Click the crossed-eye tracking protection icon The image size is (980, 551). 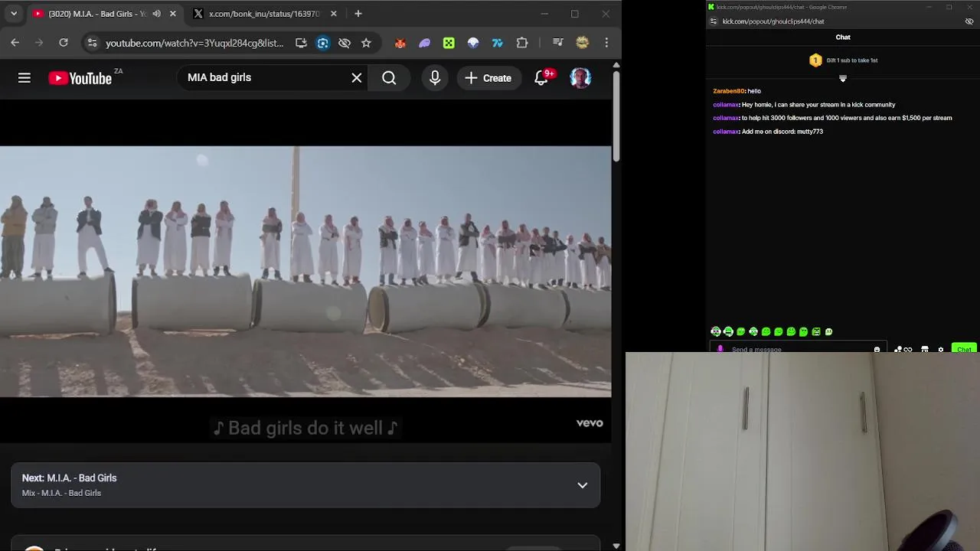click(x=345, y=43)
